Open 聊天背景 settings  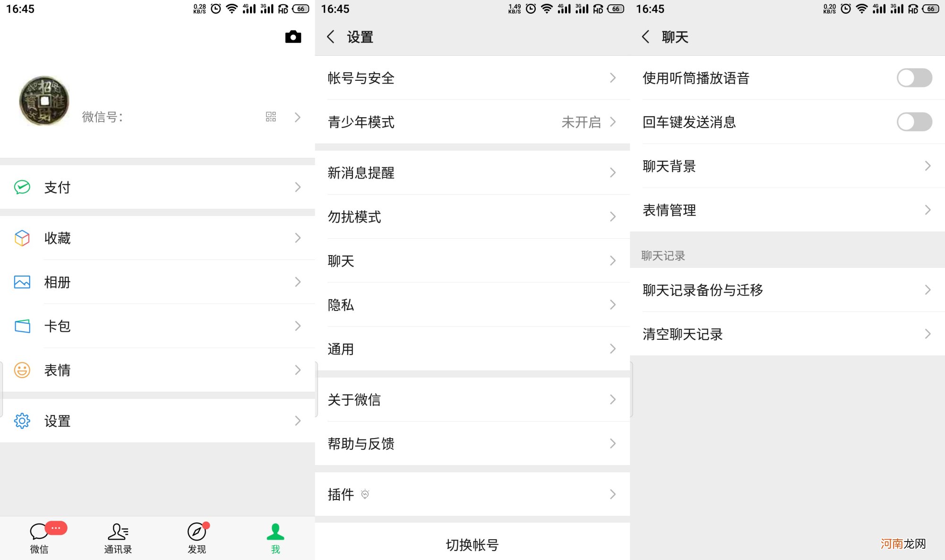point(786,166)
